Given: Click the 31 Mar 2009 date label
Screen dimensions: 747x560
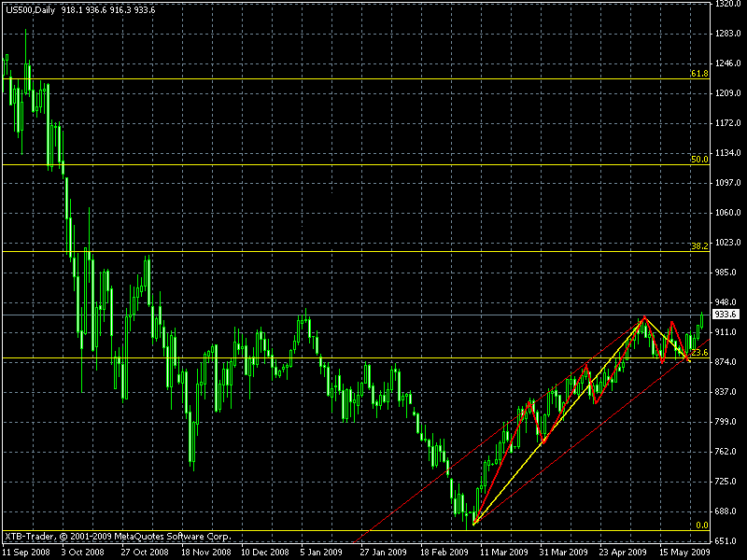Looking at the screenshot, I should [x=564, y=553].
